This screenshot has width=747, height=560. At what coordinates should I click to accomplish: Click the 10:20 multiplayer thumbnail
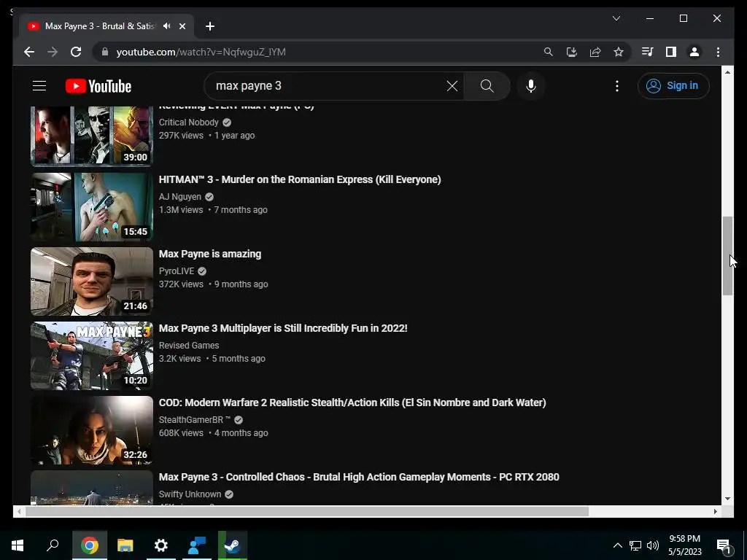(91, 355)
